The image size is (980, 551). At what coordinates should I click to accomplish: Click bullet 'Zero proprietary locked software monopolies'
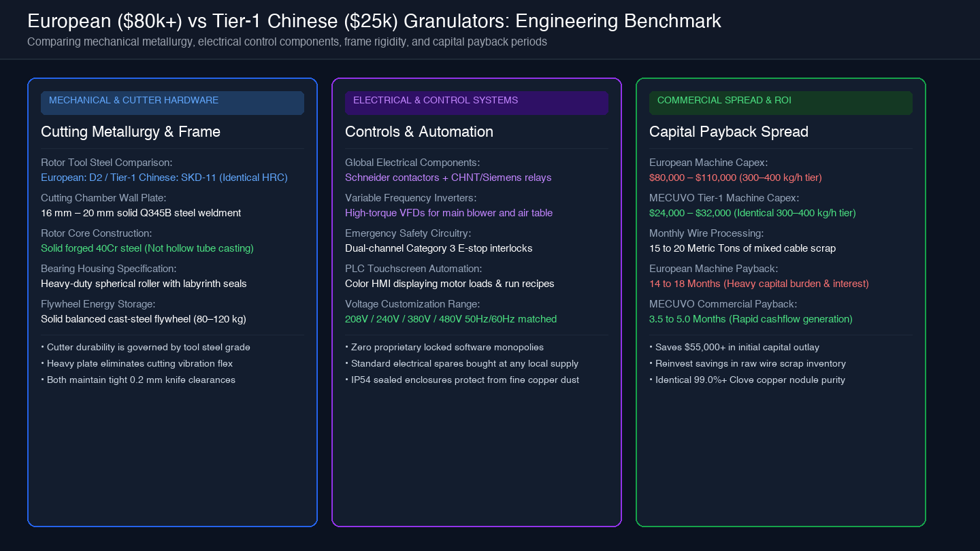[x=444, y=348]
